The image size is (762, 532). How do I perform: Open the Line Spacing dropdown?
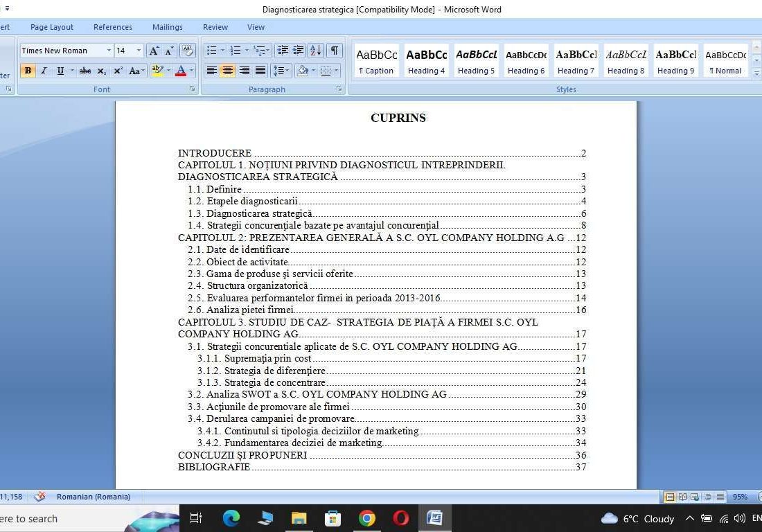282,70
